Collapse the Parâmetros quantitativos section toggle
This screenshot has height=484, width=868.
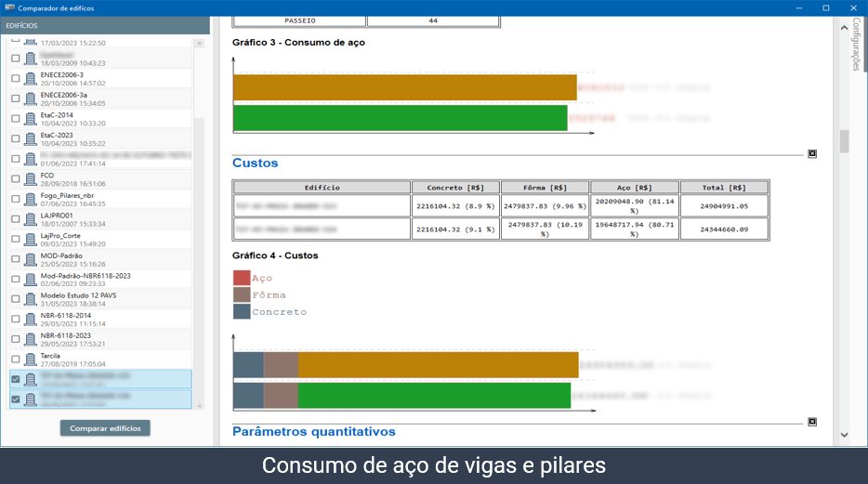pyautogui.click(x=812, y=422)
